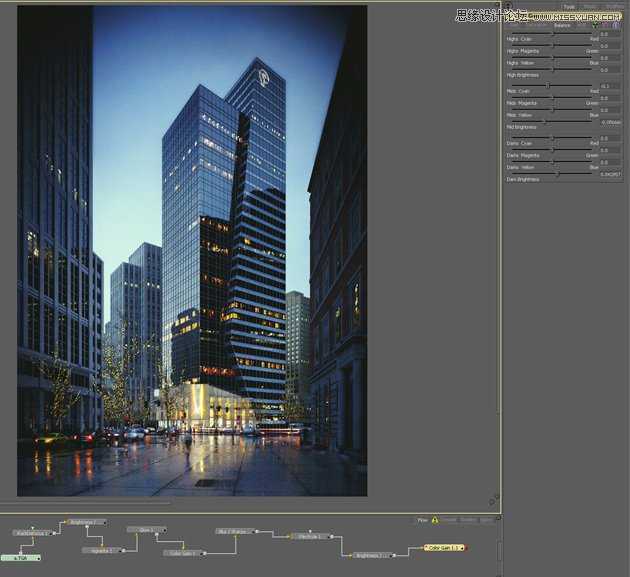
Task: Click the skyscraper render in the viewer
Action: coord(192,251)
